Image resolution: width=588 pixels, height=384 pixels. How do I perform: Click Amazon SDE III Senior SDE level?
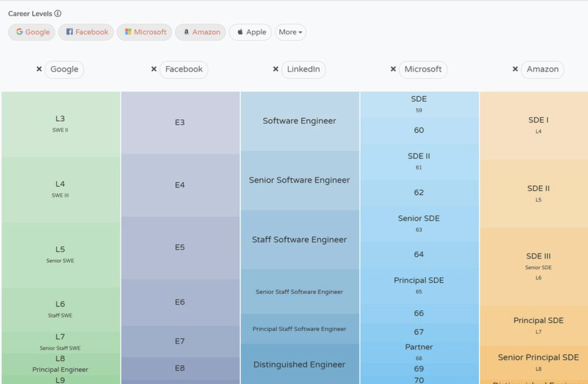(x=538, y=266)
